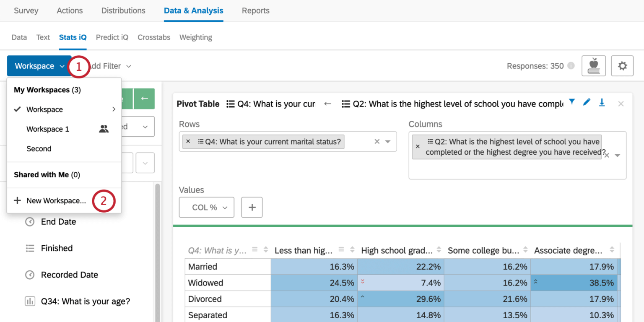Click the filter funnel icon on Pivot Table
The image size is (644, 322).
pos(571,102)
